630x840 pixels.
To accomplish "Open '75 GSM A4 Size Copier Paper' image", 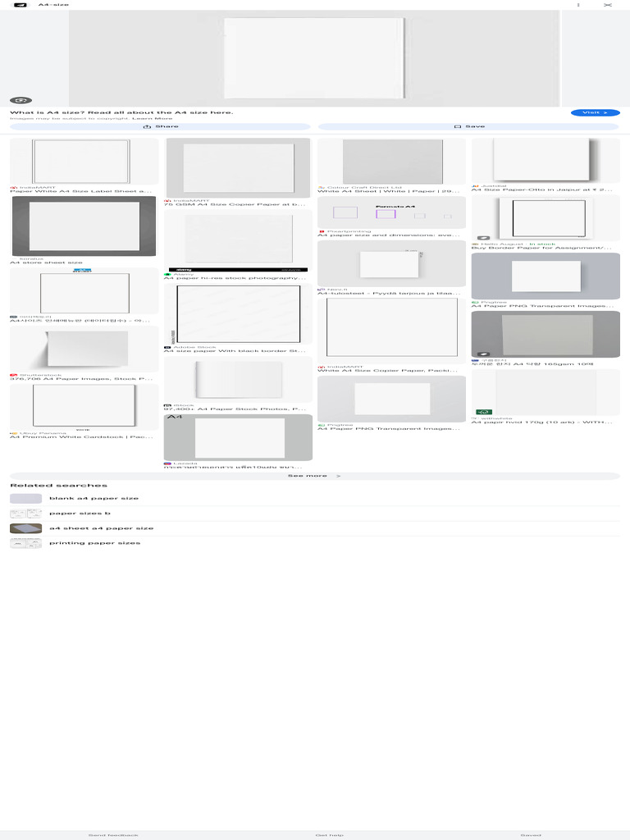I will pyautogui.click(x=238, y=167).
